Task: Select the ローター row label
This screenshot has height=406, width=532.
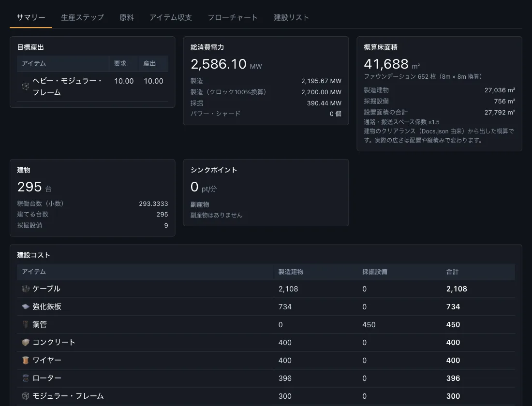Action: (x=47, y=378)
